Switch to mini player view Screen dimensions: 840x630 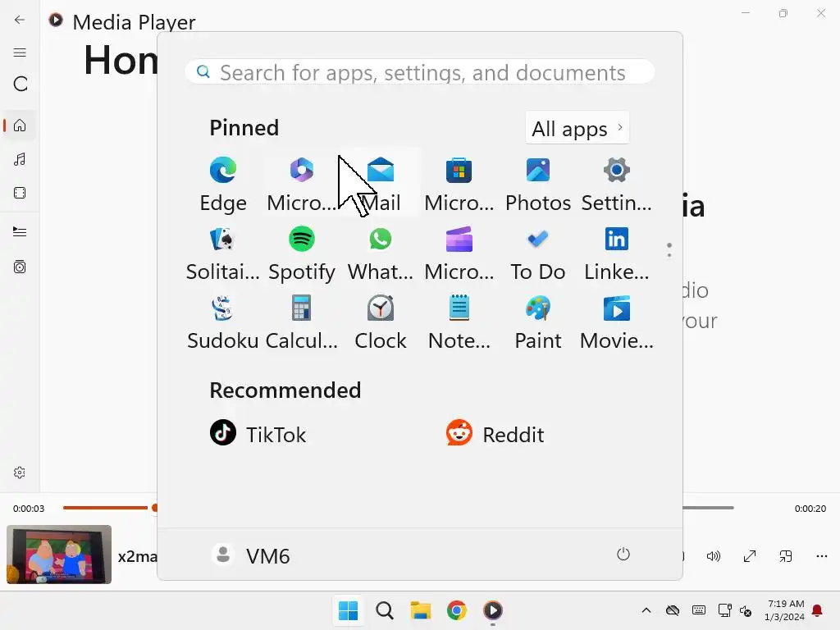(x=785, y=556)
